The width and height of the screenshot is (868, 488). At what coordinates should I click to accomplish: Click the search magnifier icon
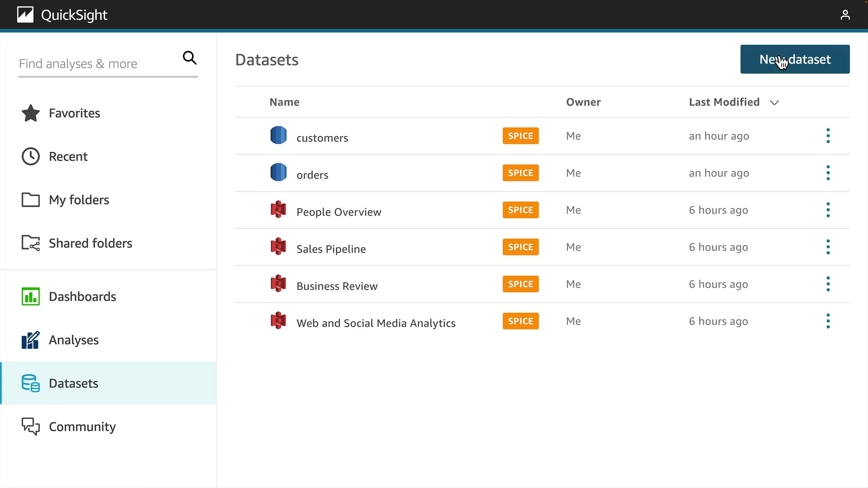point(189,58)
